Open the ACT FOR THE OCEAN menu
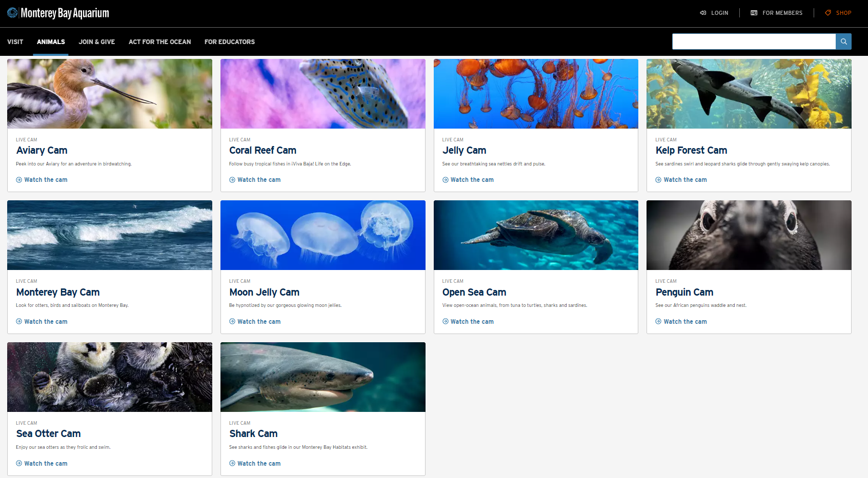868x478 pixels. [159, 41]
